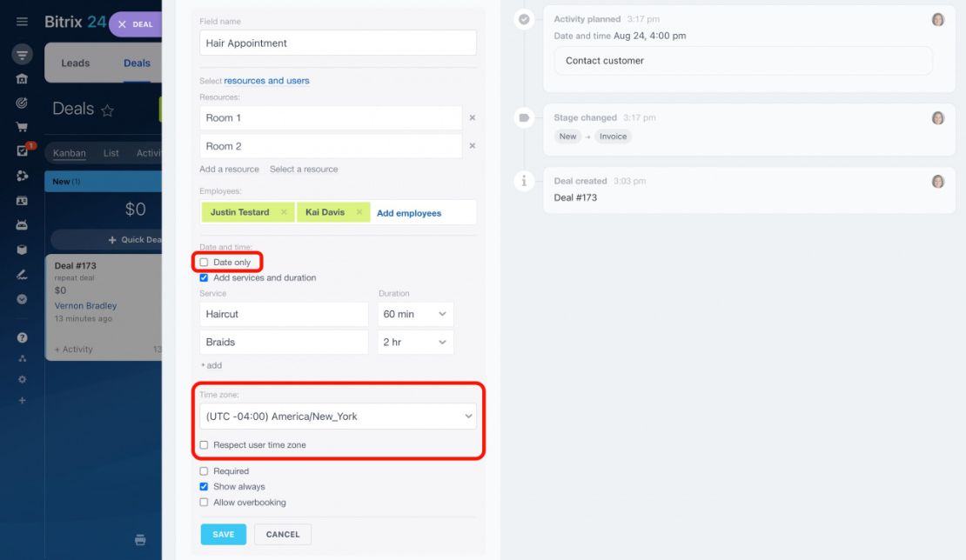Close the DEAL slider panel
This screenshot has width=966, height=560.
pyautogui.click(x=122, y=24)
